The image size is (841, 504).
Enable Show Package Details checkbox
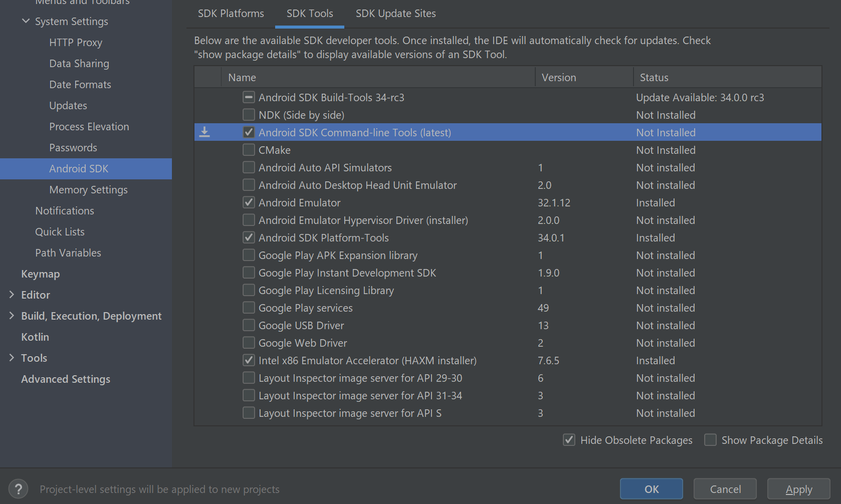click(710, 440)
